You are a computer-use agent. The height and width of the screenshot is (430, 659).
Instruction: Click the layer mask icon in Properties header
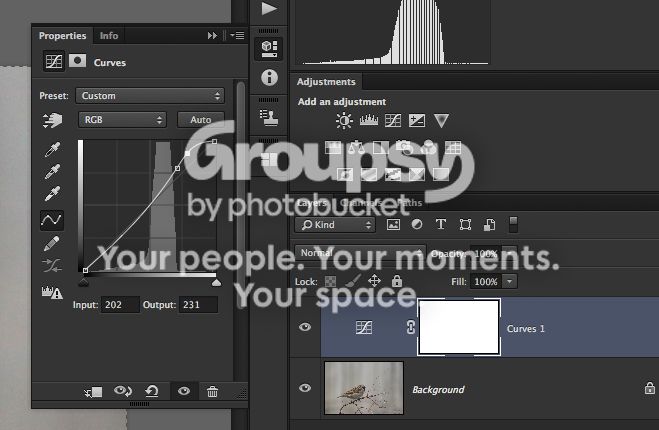[77, 61]
